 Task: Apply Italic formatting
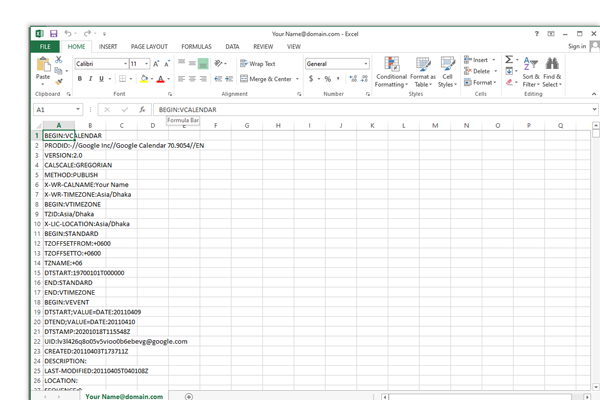coord(90,79)
